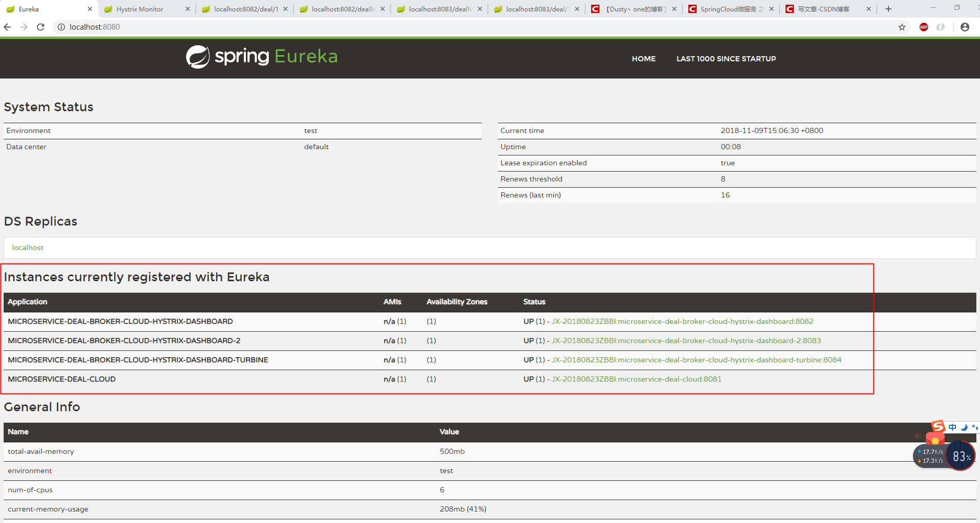
Task: Open the HOME navigation menu item
Action: (644, 59)
